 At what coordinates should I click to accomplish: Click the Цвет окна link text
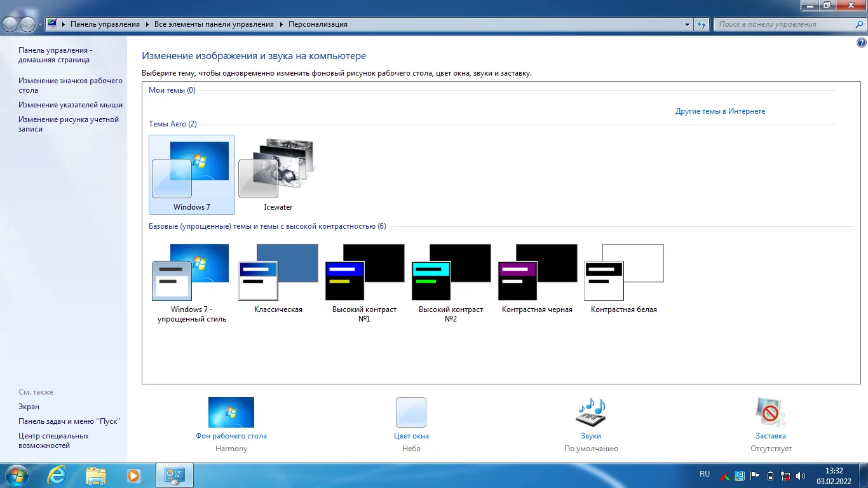pos(411,436)
